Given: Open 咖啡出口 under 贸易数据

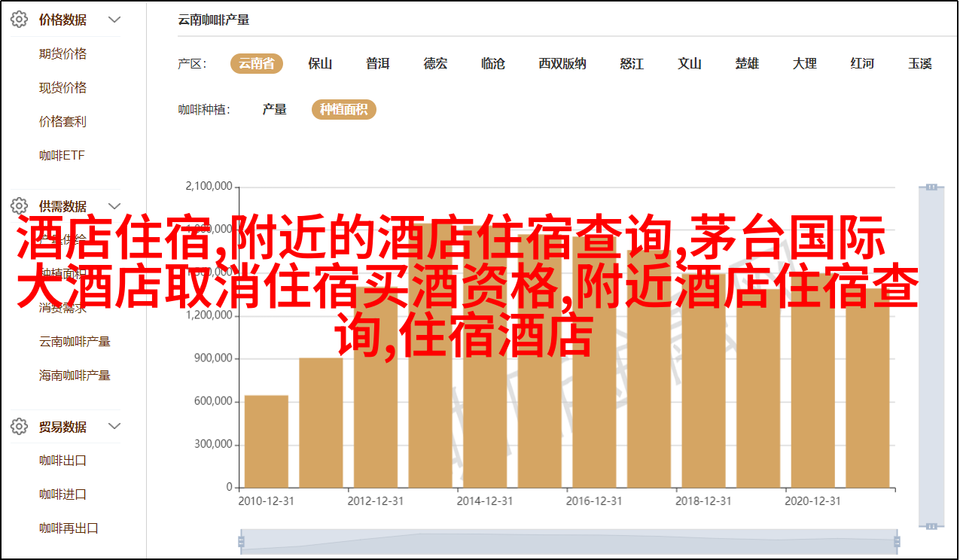Looking at the screenshot, I should [x=63, y=461].
